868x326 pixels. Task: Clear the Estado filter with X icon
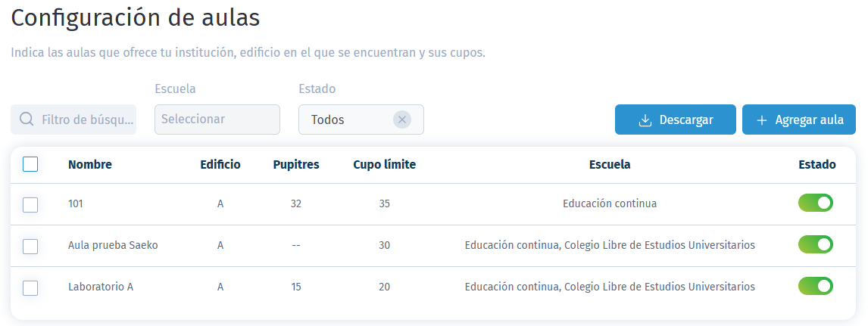click(x=402, y=120)
